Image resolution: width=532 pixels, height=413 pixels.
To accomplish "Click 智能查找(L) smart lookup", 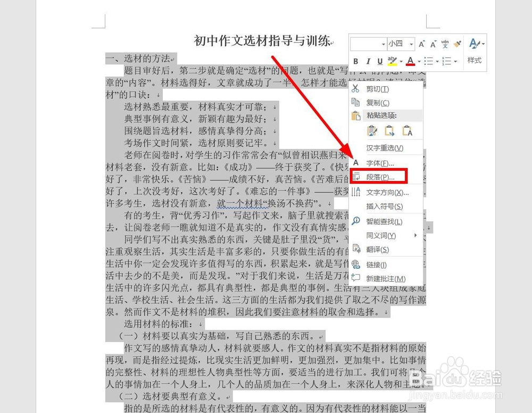I will (386, 221).
